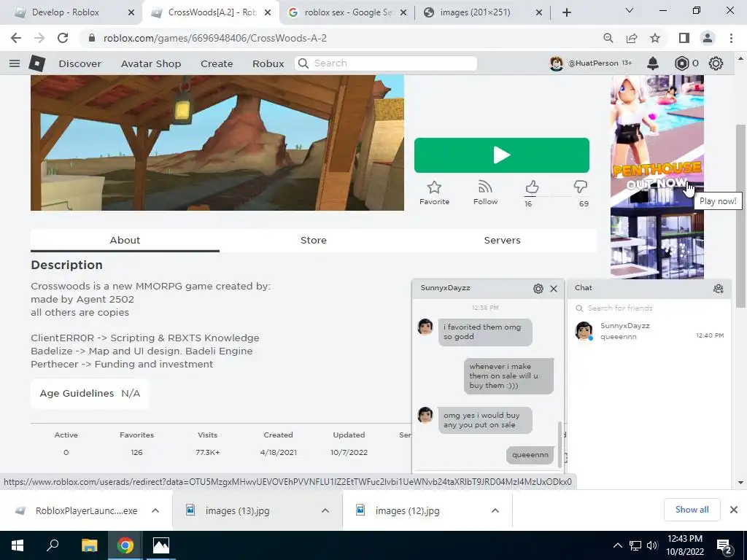The height and width of the screenshot is (560, 747).
Task: Open the images (13).jpg download
Action: pos(237,510)
